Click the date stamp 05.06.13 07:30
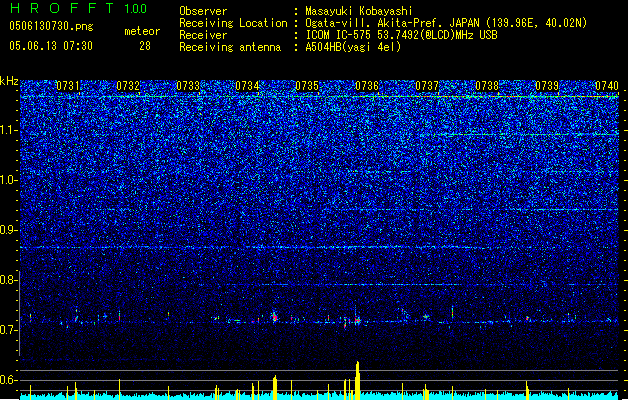Viewport: 629px width, 400px height. pos(51,46)
